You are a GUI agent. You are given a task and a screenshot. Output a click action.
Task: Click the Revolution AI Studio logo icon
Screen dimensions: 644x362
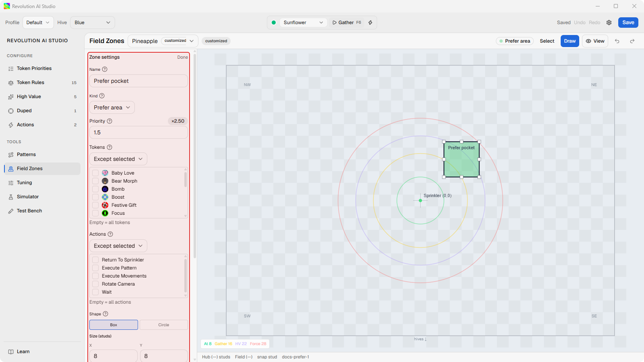(x=7, y=6)
